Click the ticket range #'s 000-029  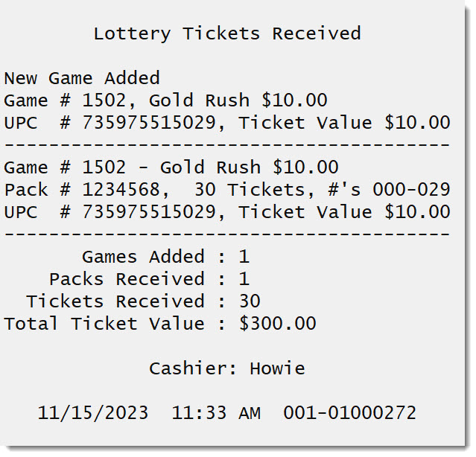pos(389,190)
